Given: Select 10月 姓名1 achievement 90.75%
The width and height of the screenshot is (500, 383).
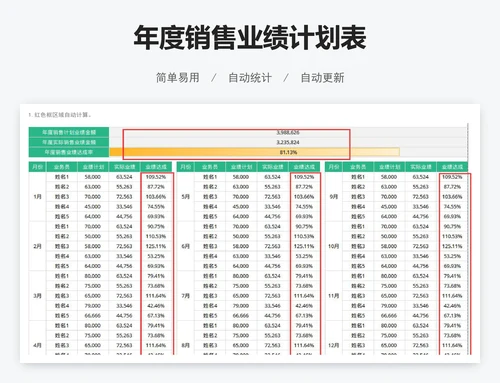Looking at the screenshot, I should click(x=452, y=227).
